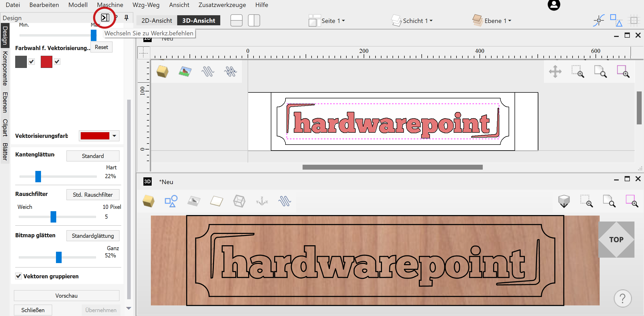
Task: Zoom to selection in 3D view
Action: tap(632, 201)
